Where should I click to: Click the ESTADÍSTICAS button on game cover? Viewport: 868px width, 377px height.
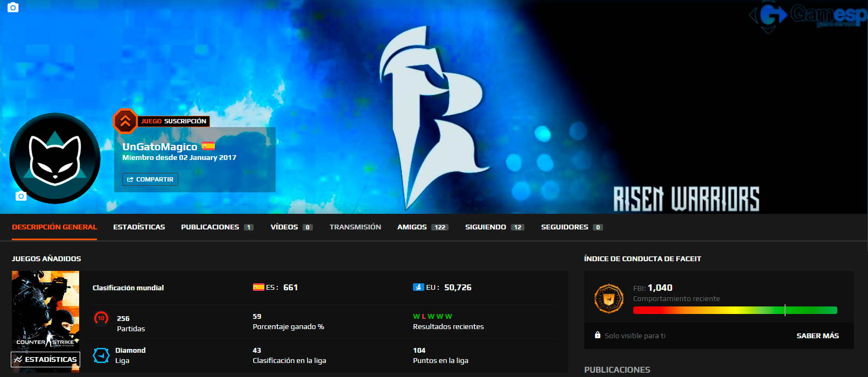click(x=45, y=359)
